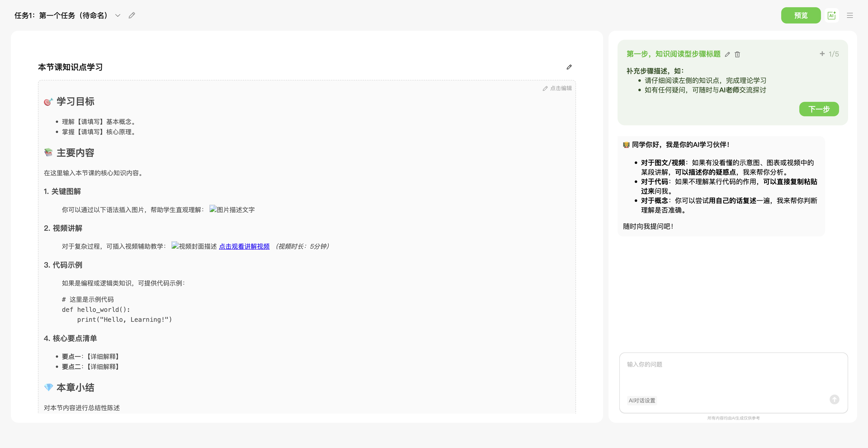Click the green 预览 preview button
The width and height of the screenshot is (868, 448).
point(801,16)
